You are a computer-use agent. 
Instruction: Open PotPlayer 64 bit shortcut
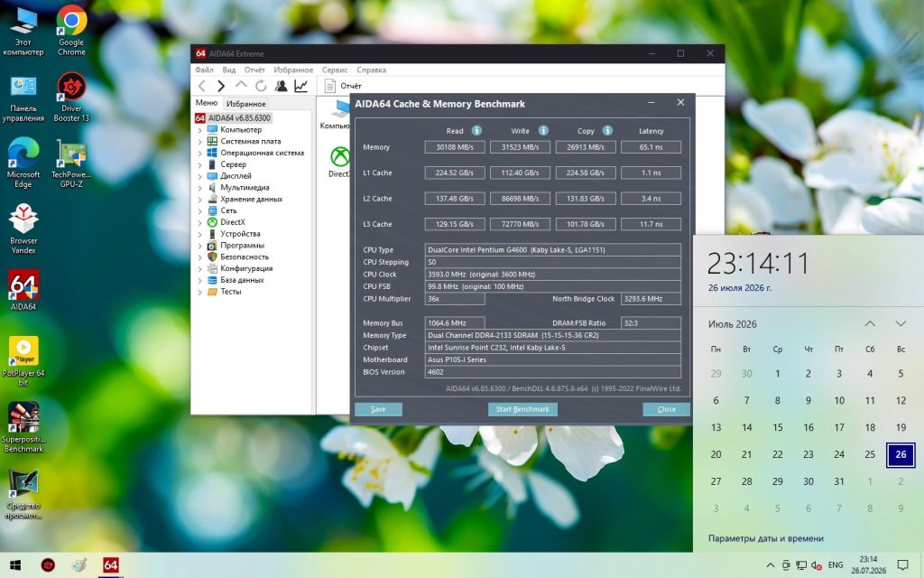pyautogui.click(x=23, y=361)
